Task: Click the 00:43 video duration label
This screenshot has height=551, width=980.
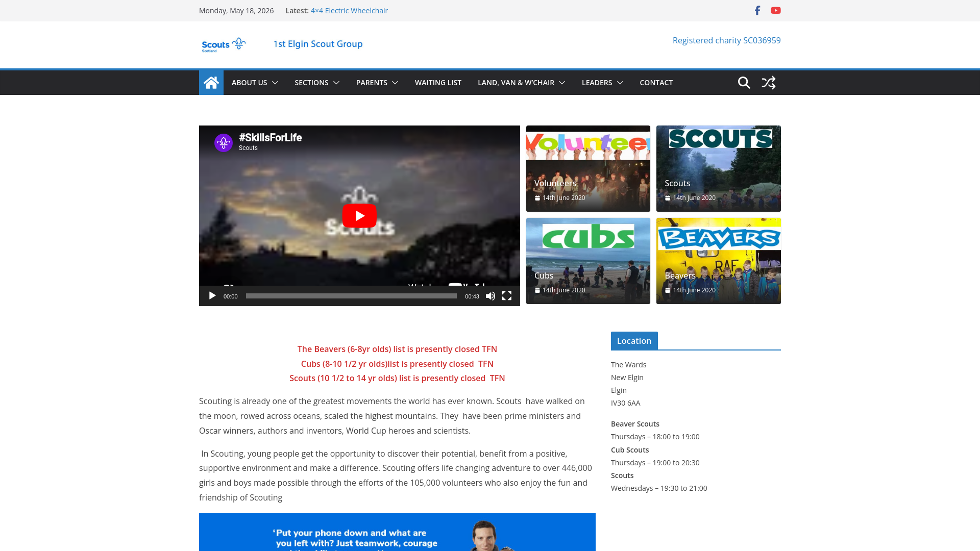Action: (x=472, y=296)
